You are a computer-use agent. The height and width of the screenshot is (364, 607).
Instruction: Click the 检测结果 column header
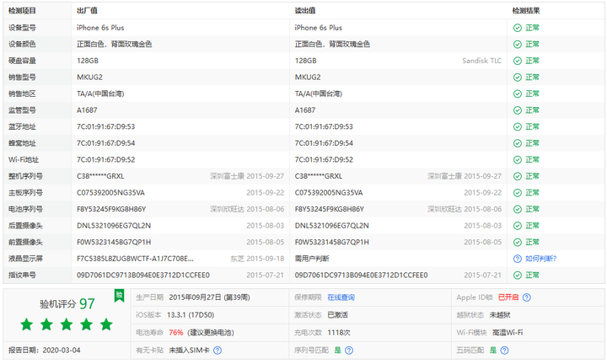pos(526,11)
